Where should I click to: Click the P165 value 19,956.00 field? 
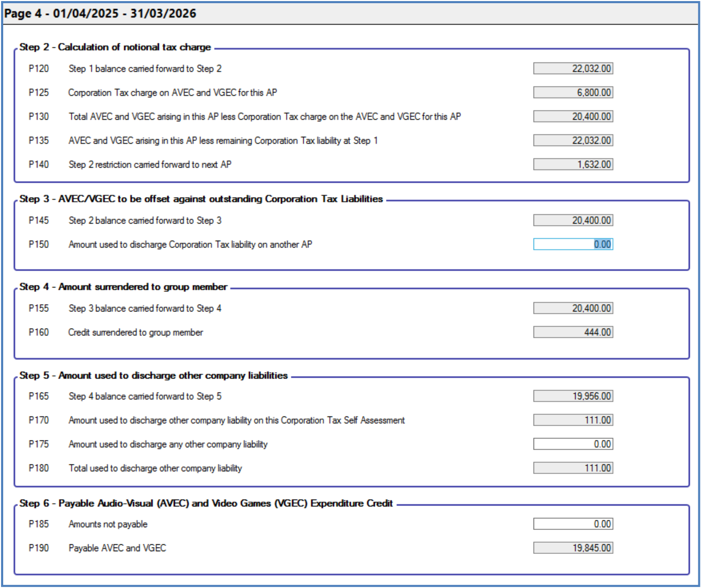pyautogui.click(x=573, y=396)
